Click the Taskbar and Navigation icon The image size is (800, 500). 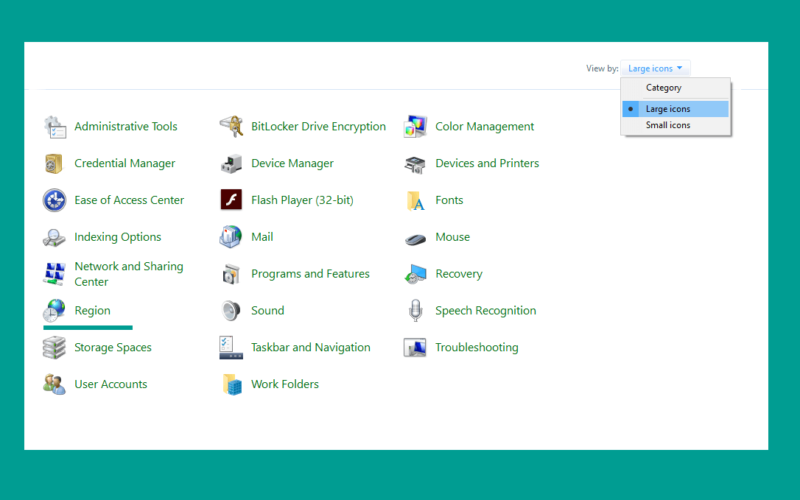coord(231,347)
